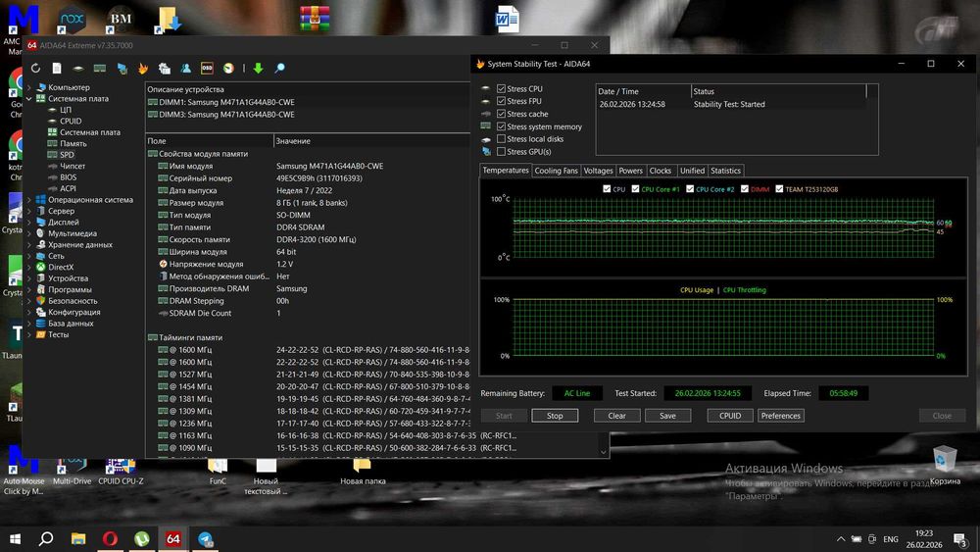
Task: Toggle DIMM temperature graph checkbox
Action: (x=745, y=189)
